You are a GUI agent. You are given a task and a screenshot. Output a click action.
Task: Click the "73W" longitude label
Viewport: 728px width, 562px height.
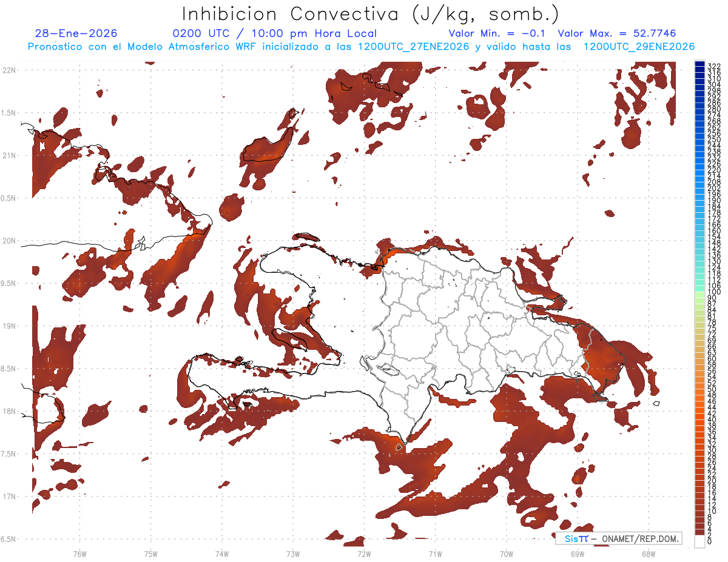click(293, 554)
